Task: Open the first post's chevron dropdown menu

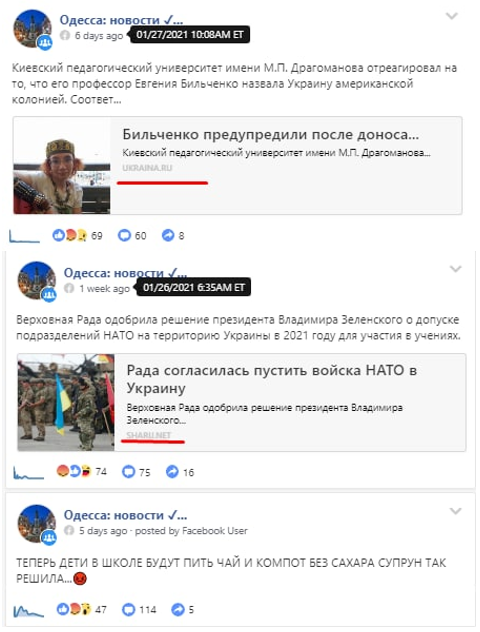Action: [x=451, y=16]
